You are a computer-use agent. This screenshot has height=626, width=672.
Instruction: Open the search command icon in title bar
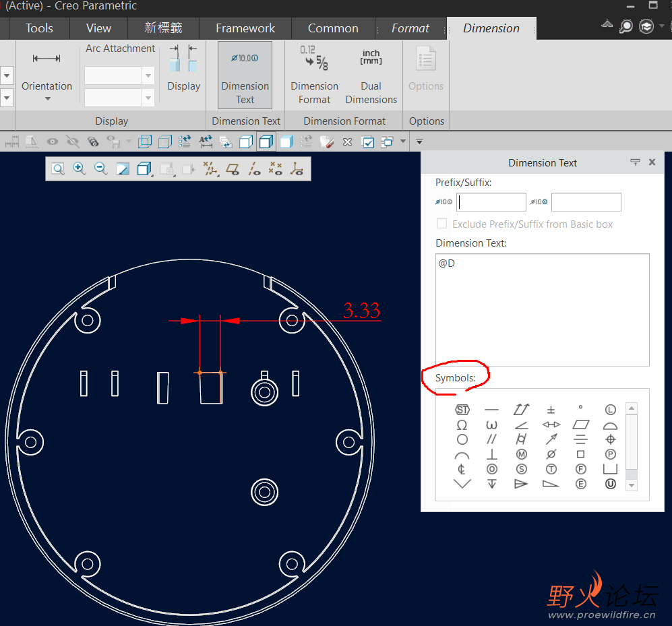[625, 26]
